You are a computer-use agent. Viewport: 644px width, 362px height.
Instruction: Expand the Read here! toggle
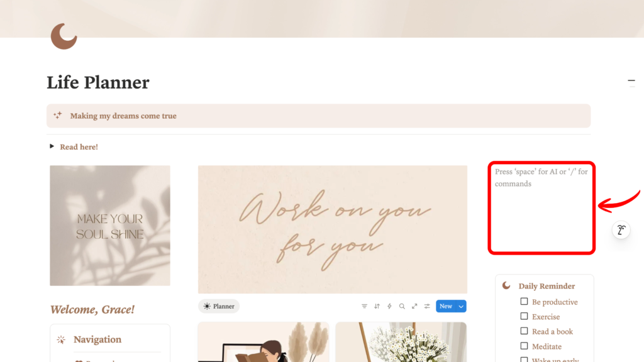coord(52,146)
